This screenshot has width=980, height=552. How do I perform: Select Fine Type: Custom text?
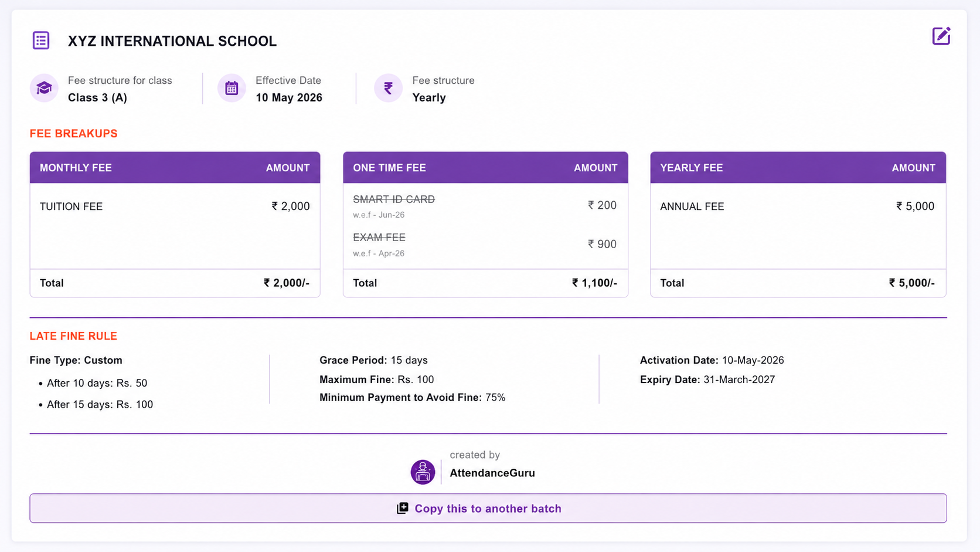[x=76, y=360]
